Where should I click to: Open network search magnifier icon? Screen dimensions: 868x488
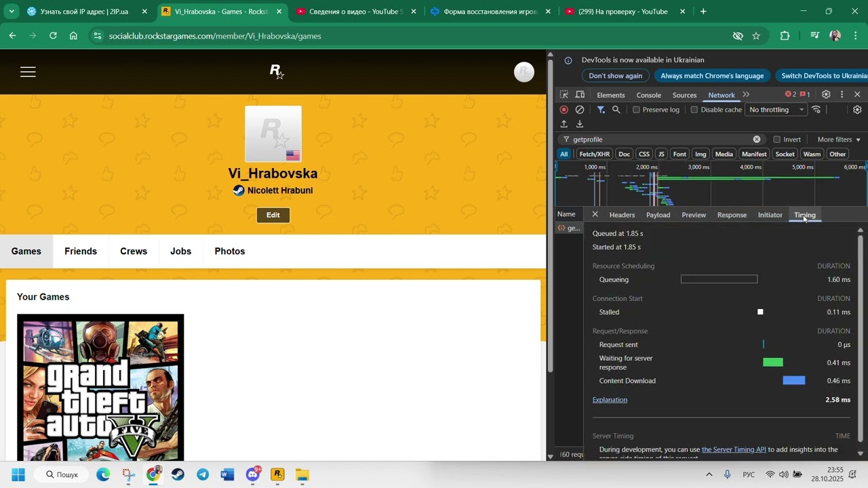point(616,110)
